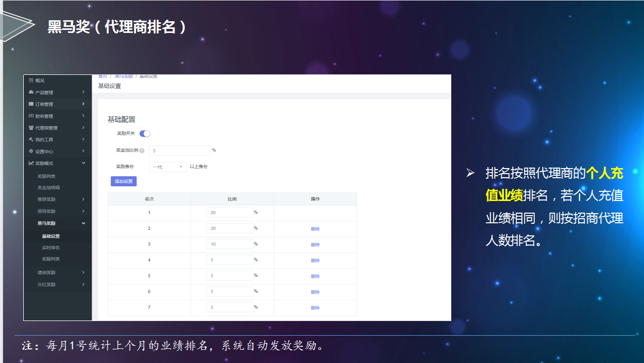Image resolution: width=644 pixels, height=363 pixels.
Task: Expand the 财务管理 menu chevron
Action: [83, 116]
